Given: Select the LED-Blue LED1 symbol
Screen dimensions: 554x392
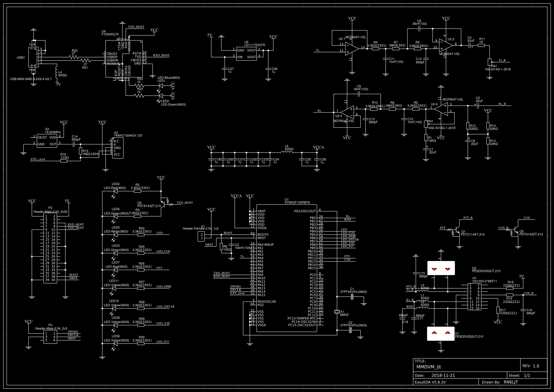Looking at the screenshot, I should (x=160, y=85).
